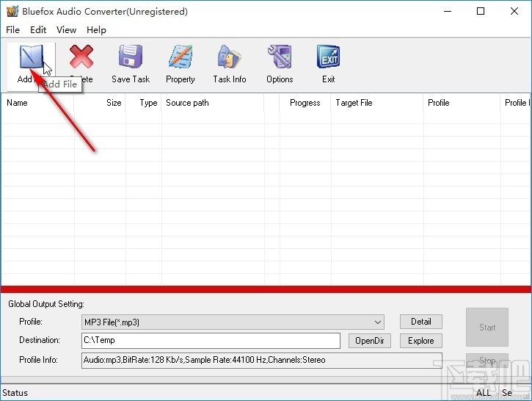Click the greyed-out Start button
The height and width of the screenshot is (401, 532).
point(487,328)
